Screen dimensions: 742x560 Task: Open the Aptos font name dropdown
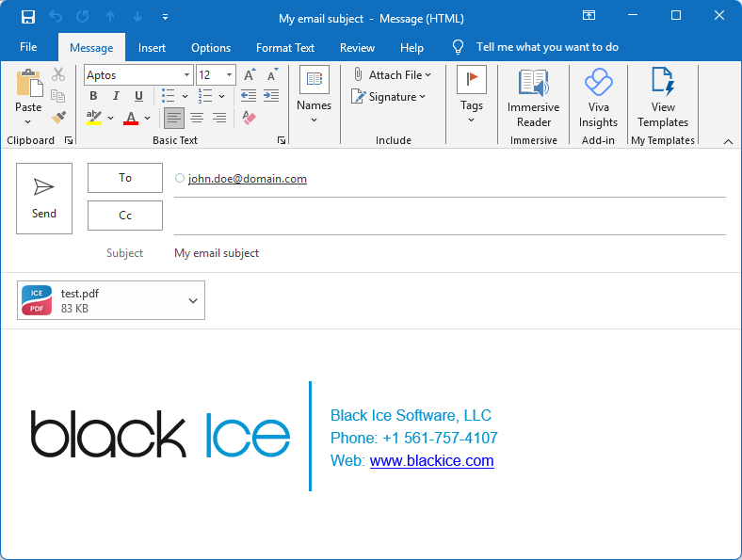click(x=186, y=75)
